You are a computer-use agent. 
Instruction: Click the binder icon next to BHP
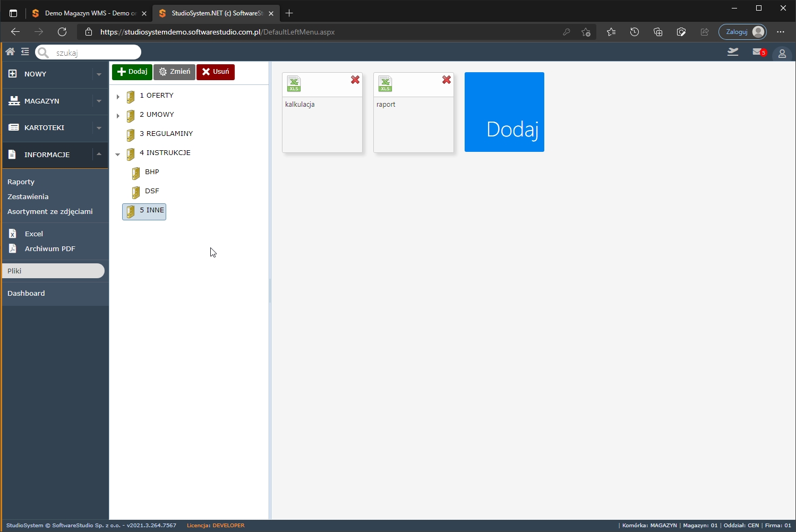(x=136, y=173)
